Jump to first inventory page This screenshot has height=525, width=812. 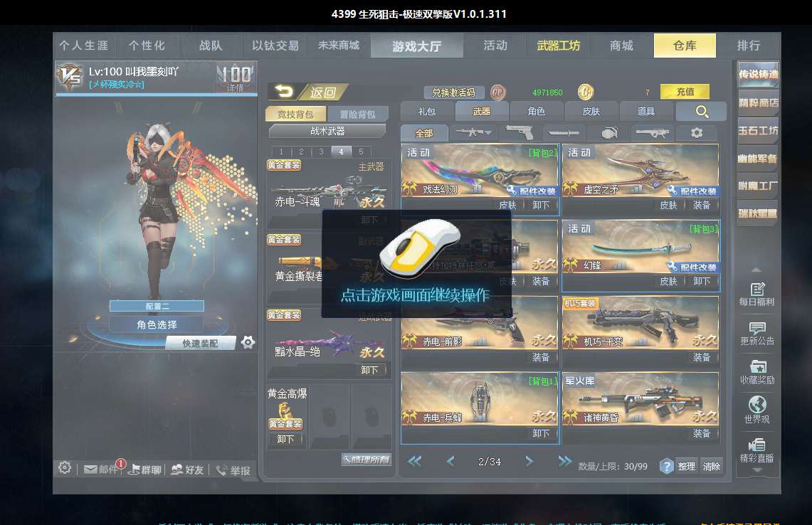point(414,461)
